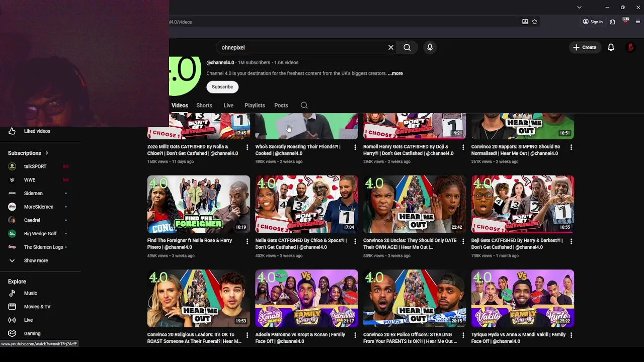Open options menu for Convince 20 Rappers video
The image size is (644, 362).
[x=571, y=147]
